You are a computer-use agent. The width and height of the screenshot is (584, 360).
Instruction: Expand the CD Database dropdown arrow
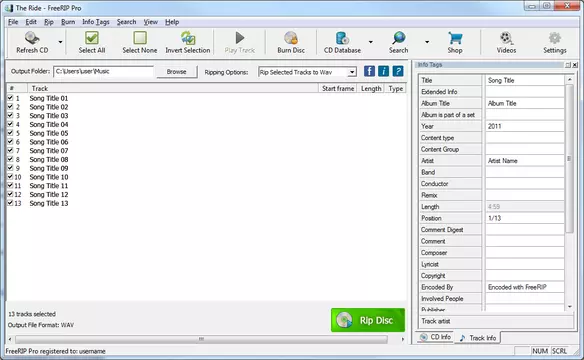pos(371,42)
